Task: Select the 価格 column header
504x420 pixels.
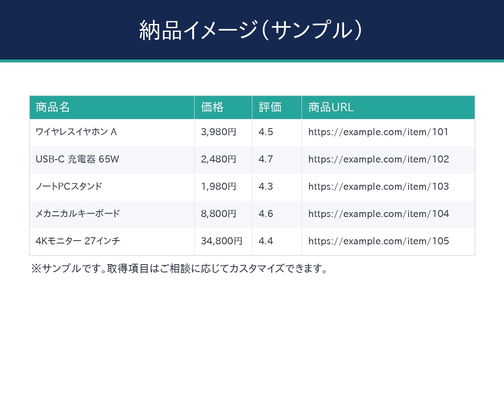Action: point(223,107)
